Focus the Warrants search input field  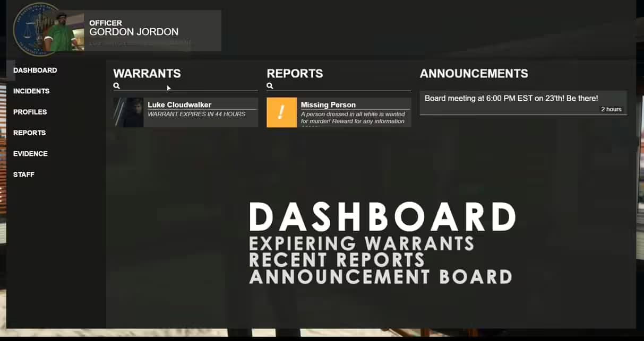188,86
